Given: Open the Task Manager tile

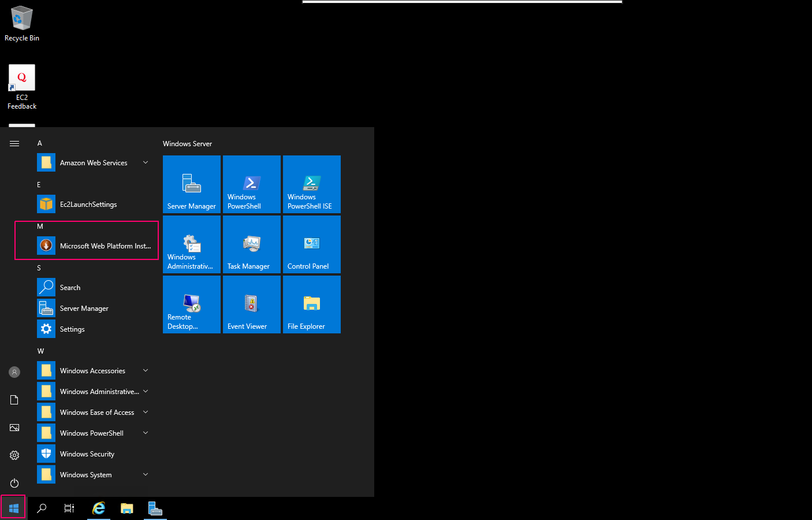Looking at the screenshot, I should point(252,244).
